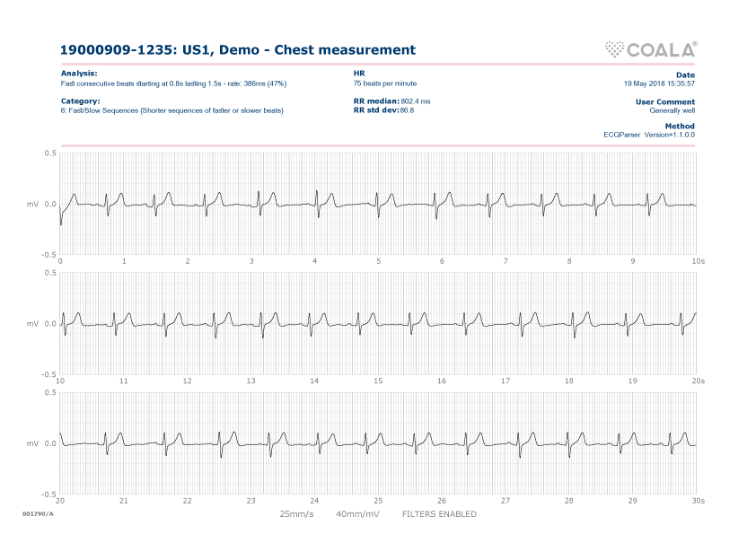Image resolution: width=756 pixels, height=534 pixels.
Task: Click the 'FILTERS ENABLED' status text
Action: pos(438,514)
